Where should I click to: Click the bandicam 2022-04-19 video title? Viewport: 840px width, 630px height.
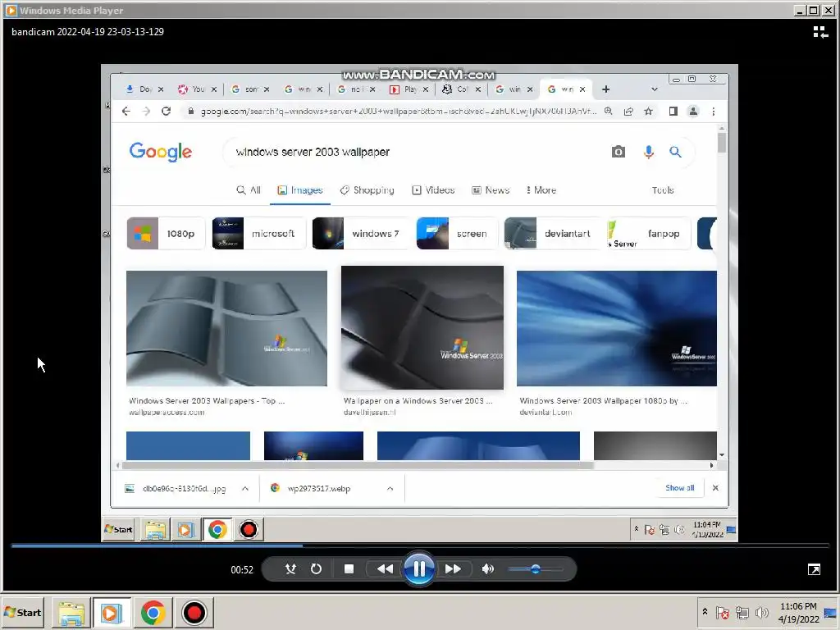(x=88, y=32)
